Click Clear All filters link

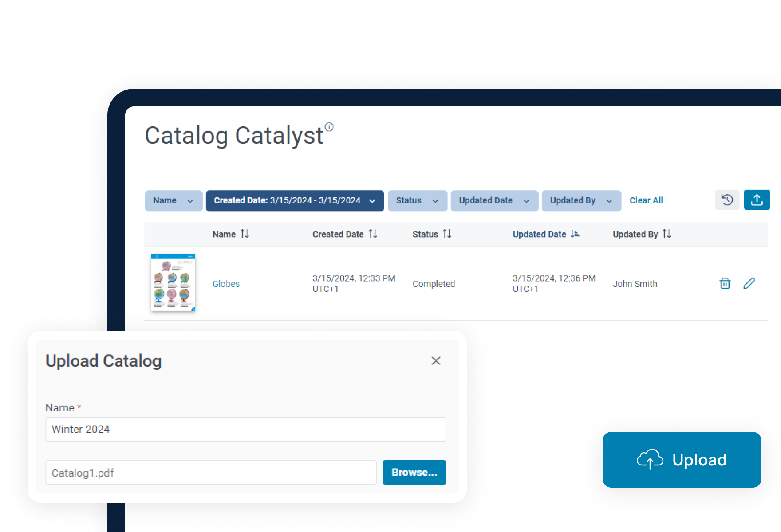click(x=646, y=200)
